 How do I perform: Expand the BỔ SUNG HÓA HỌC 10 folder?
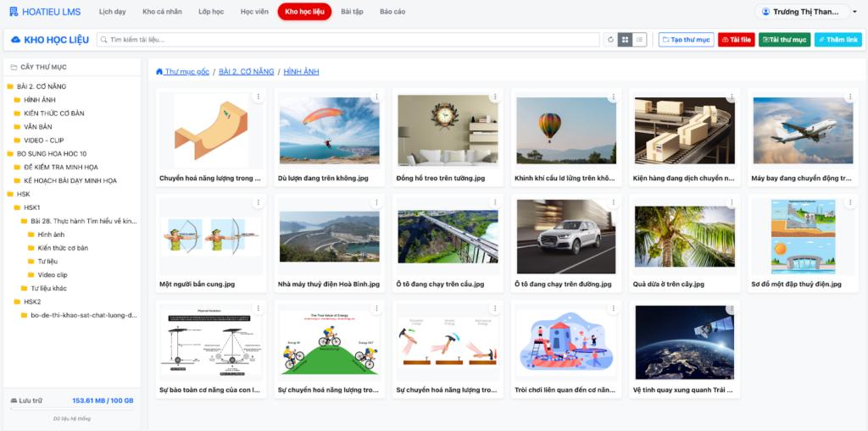tap(51, 154)
